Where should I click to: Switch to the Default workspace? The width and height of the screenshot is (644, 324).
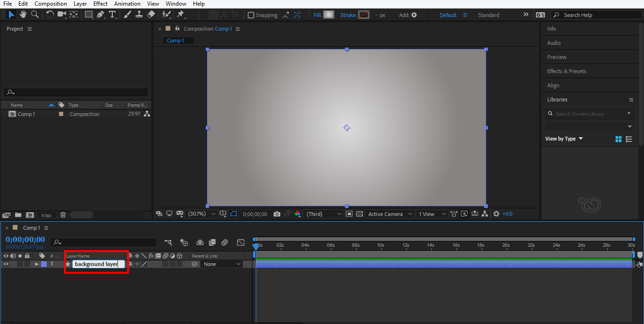point(448,15)
